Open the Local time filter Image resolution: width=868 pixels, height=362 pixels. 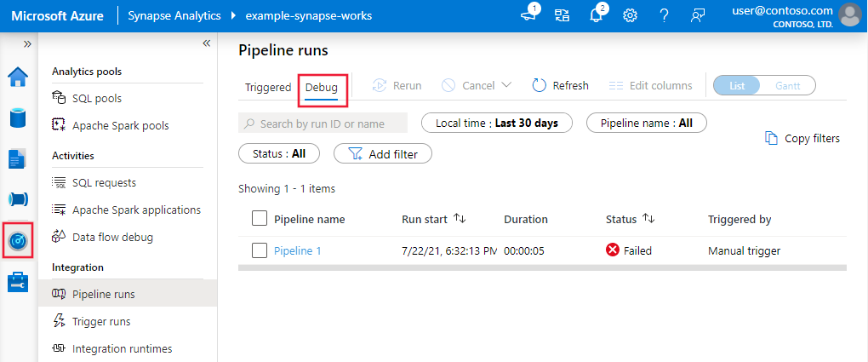coord(496,123)
